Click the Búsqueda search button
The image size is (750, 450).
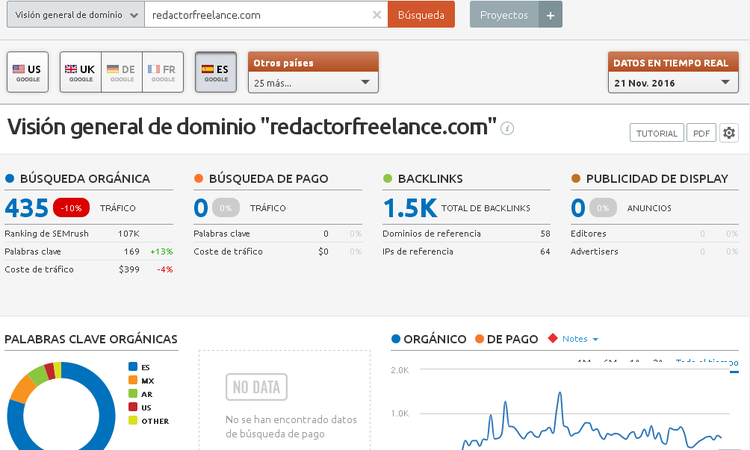click(421, 15)
